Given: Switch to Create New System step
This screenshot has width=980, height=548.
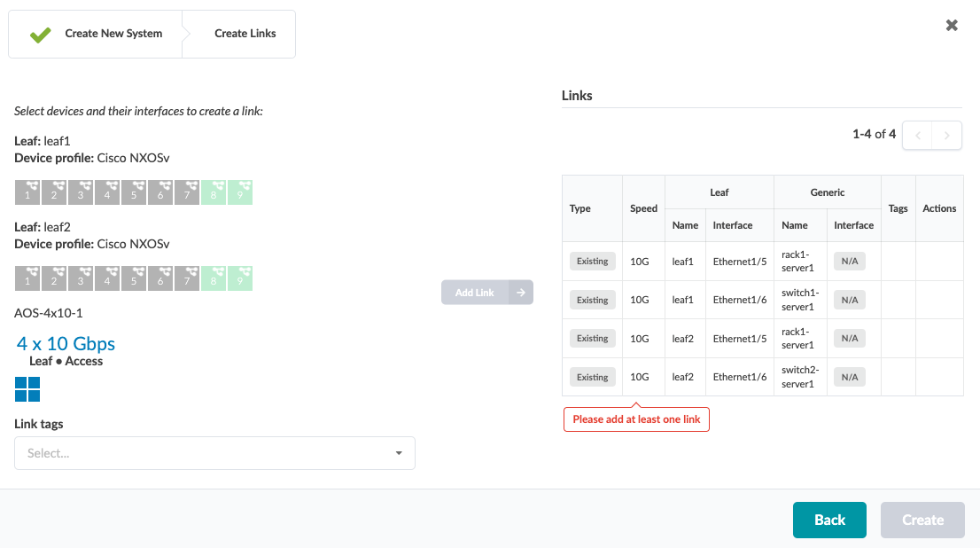Looking at the screenshot, I should tap(96, 34).
